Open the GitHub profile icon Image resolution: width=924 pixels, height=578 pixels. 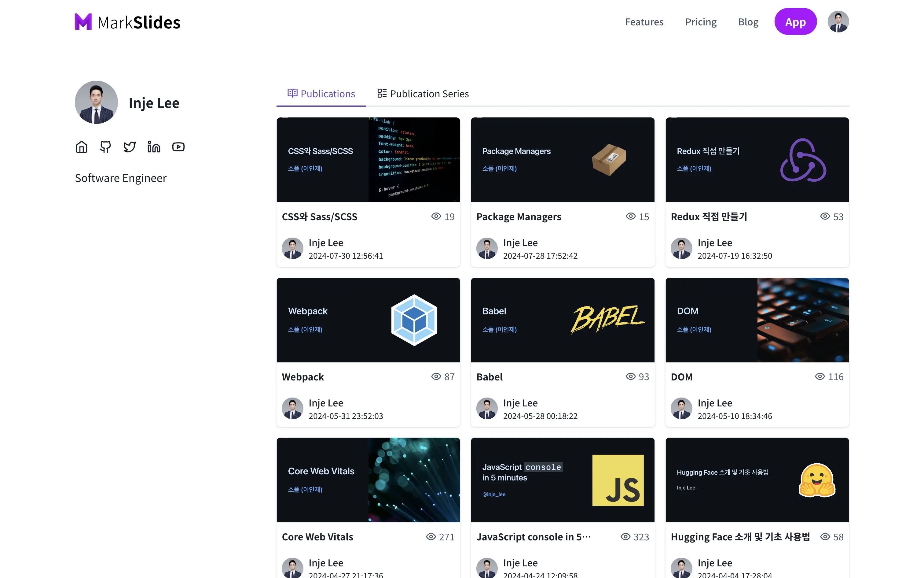click(105, 147)
